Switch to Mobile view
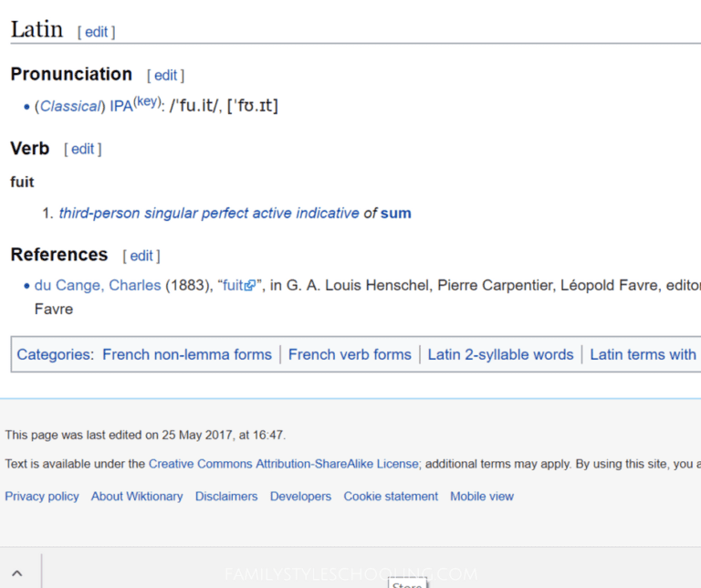Screen dimensions: 701x588 coord(482,497)
